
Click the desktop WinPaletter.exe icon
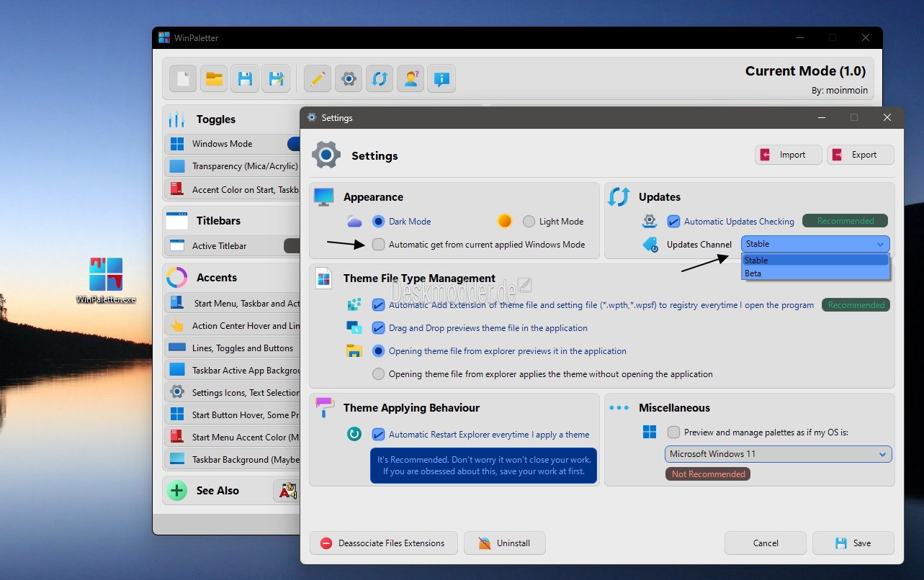[106, 281]
